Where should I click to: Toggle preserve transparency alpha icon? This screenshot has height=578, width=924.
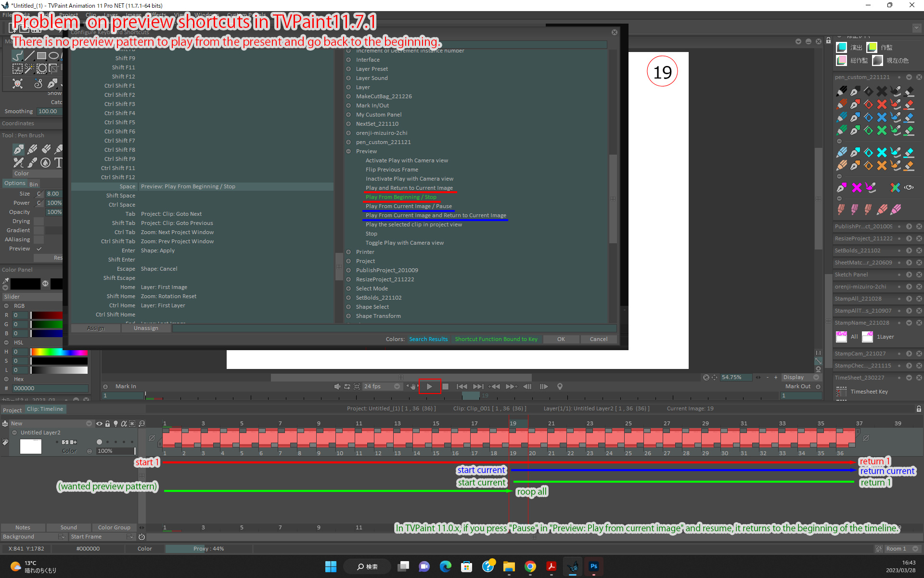[124, 424]
